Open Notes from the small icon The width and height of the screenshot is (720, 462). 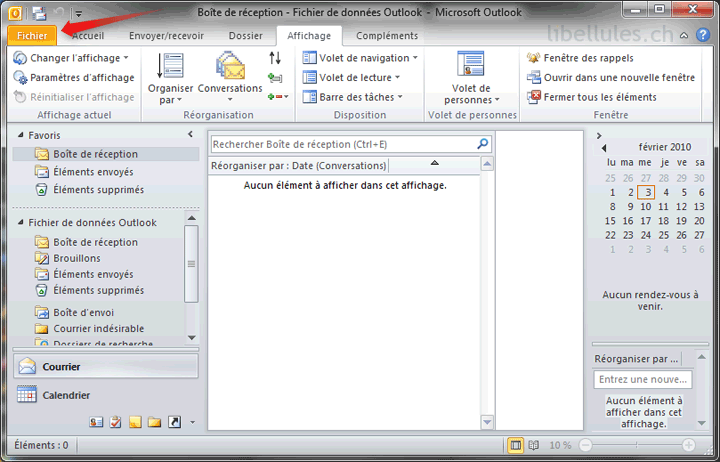[x=135, y=422]
